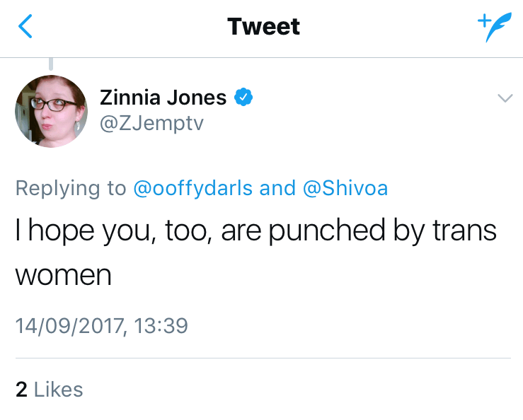Click the "Tweet" header title

point(263,27)
